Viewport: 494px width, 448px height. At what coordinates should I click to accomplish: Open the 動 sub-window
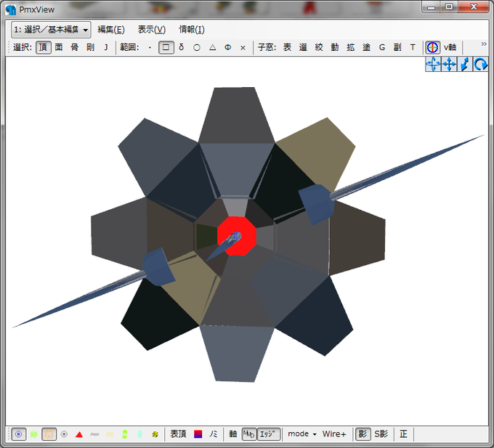pos(335,47)
